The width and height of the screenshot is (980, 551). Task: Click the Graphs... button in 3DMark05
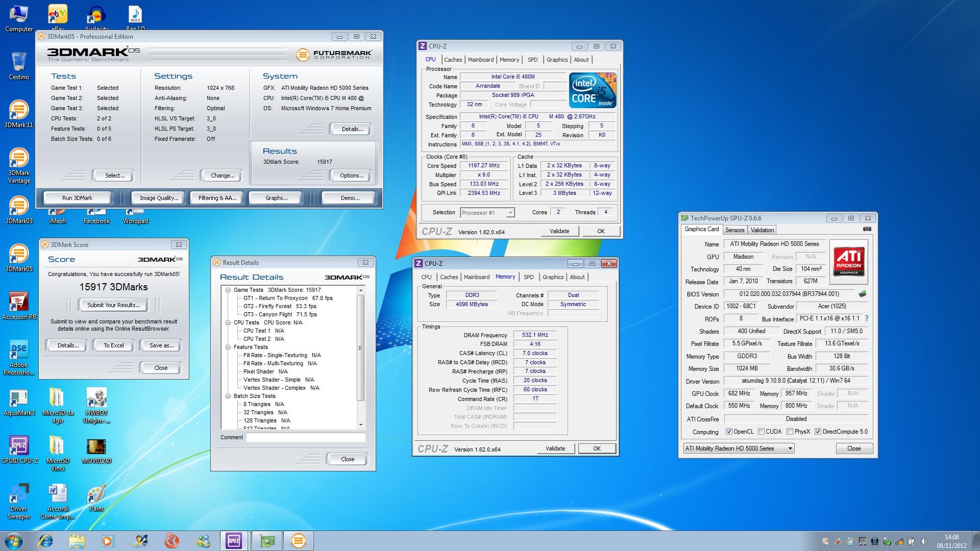pos(276,198)
